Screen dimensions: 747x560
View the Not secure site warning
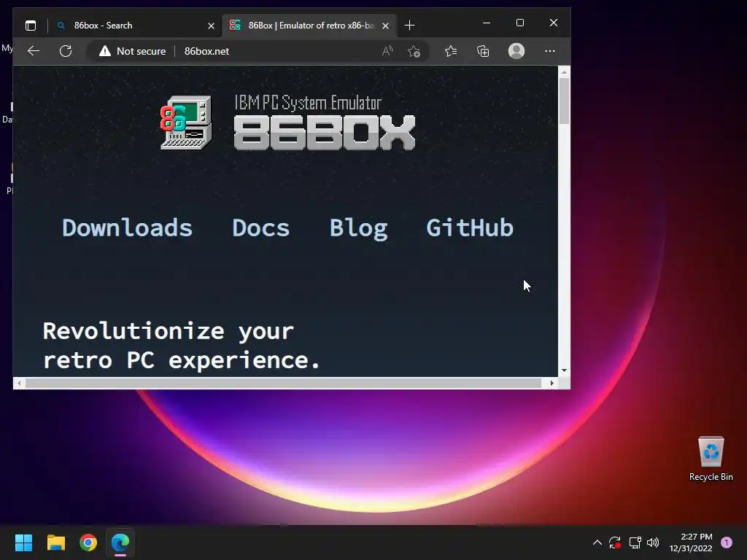coord(133,51)
